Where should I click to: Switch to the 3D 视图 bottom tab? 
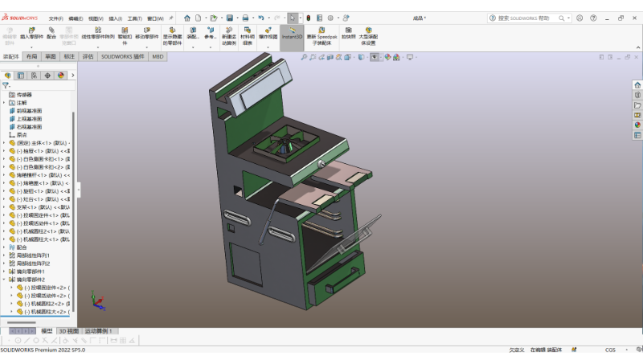(x=68, y=331)
